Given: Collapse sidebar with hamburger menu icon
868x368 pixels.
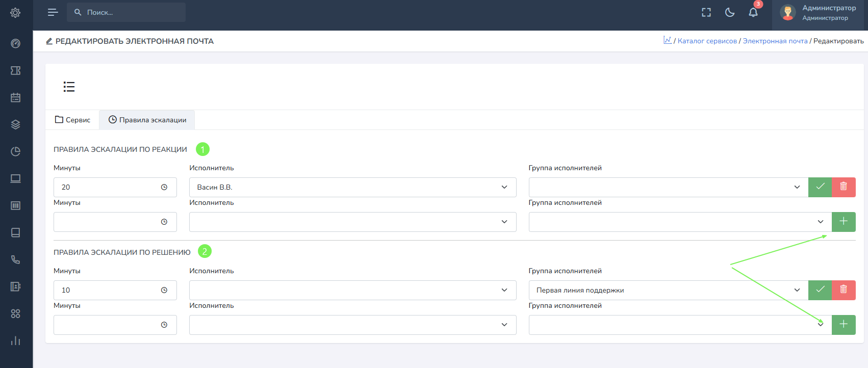Looking at the screenshot, I should click(x=53, y=12).
